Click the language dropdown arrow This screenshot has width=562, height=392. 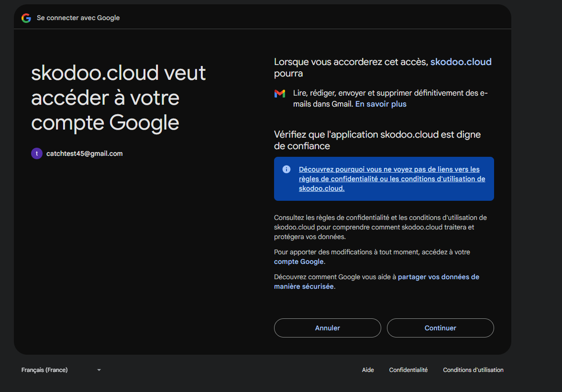click(x=99, y=370)
